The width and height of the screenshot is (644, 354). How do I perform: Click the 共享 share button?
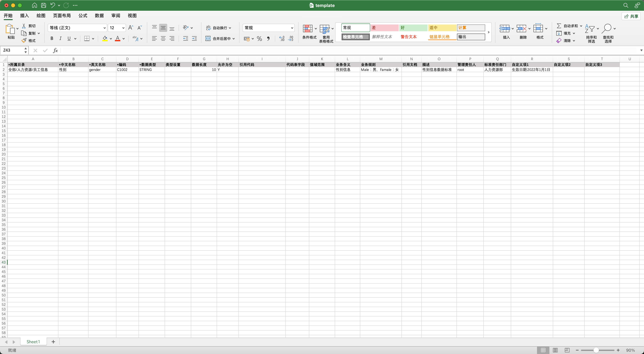pyautogui.click(x=631, y=16)
